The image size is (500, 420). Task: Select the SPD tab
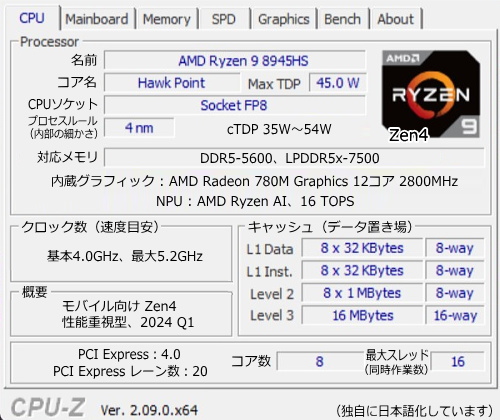click(x=224, y=19)
